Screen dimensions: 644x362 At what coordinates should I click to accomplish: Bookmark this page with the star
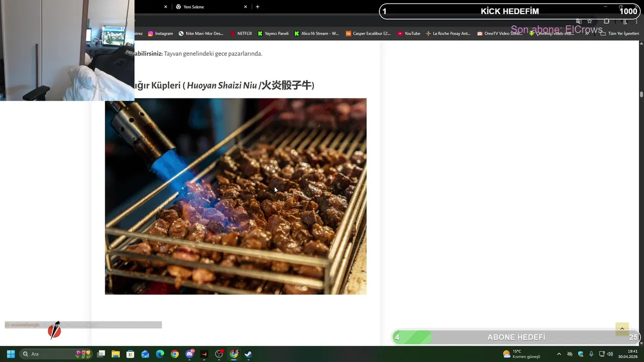(x=590, y=21)
